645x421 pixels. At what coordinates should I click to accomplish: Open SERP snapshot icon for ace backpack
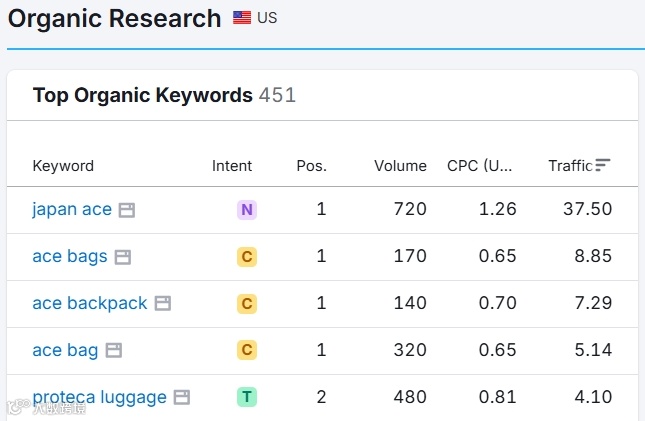[x=162, y=304]
